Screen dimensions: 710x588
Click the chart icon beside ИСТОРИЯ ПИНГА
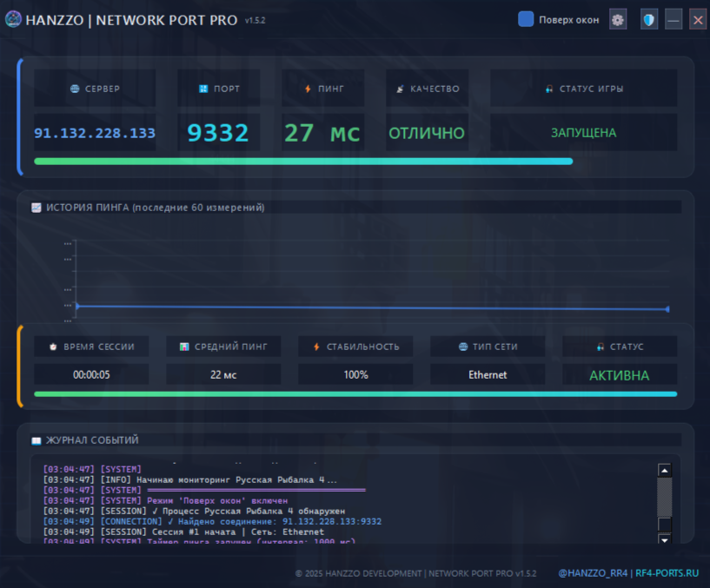(36, 208)
